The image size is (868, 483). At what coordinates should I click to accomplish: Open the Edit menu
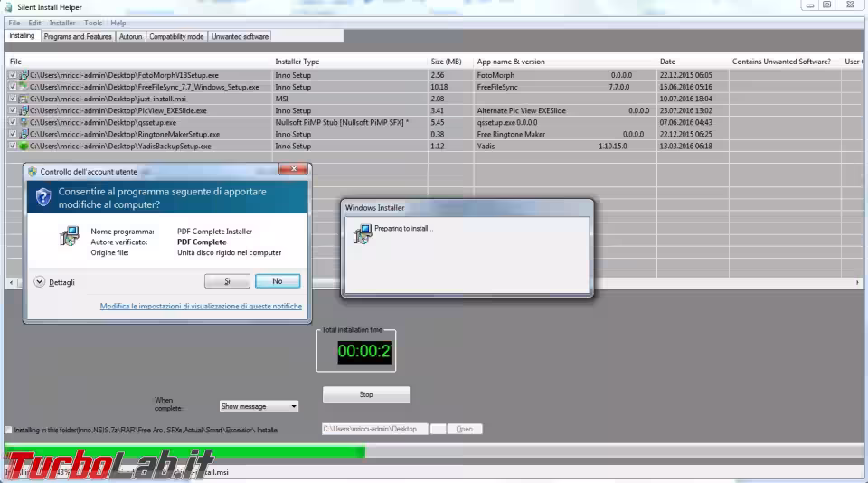(34, 23)
